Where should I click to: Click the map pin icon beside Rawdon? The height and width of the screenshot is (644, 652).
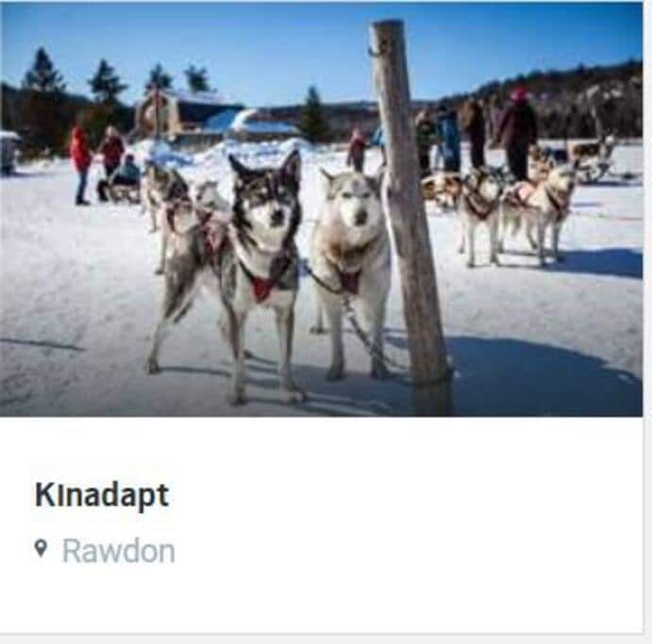tap(41, 549)
